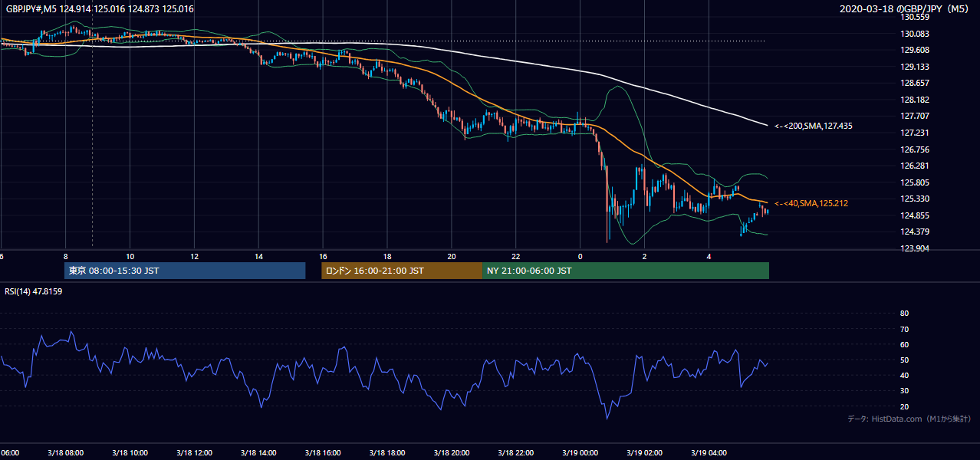Click the 3/19 04:00 time axis label
Screen dimensions: 980x460
coord(709,453)
